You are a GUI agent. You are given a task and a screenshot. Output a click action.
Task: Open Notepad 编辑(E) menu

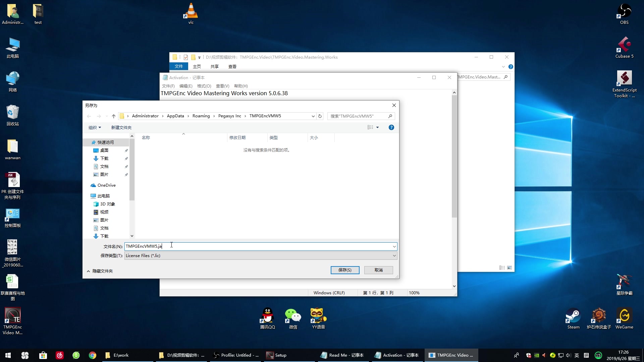click(186, 86)
